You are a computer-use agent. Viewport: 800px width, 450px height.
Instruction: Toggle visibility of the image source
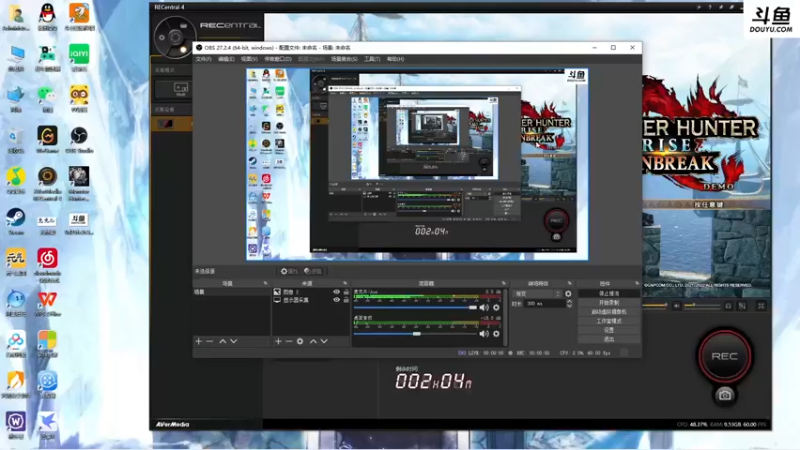(336, 292)
